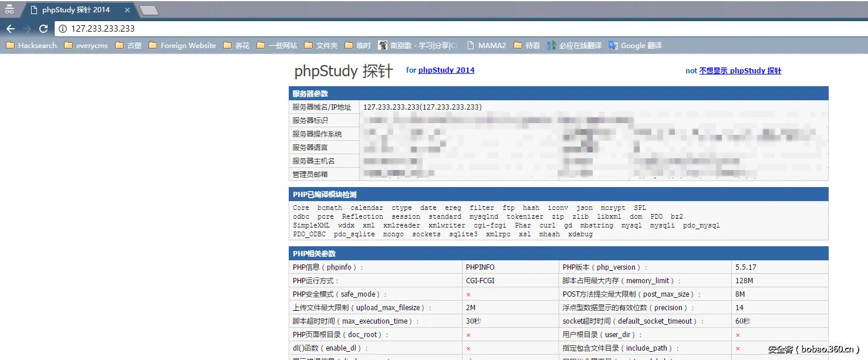Open the 必应在线翻译 bookmark
Viewport: 868px width, 360px height.
tap(574, 45)
